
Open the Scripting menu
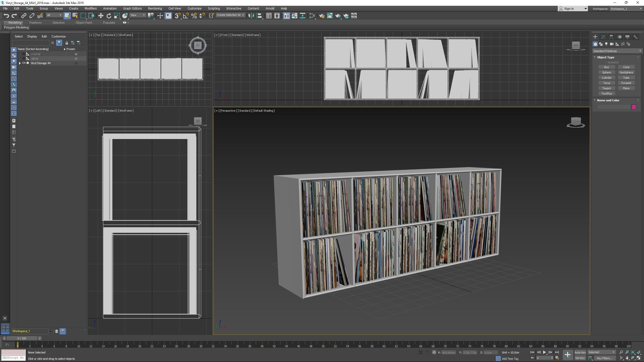pos(214,9)
